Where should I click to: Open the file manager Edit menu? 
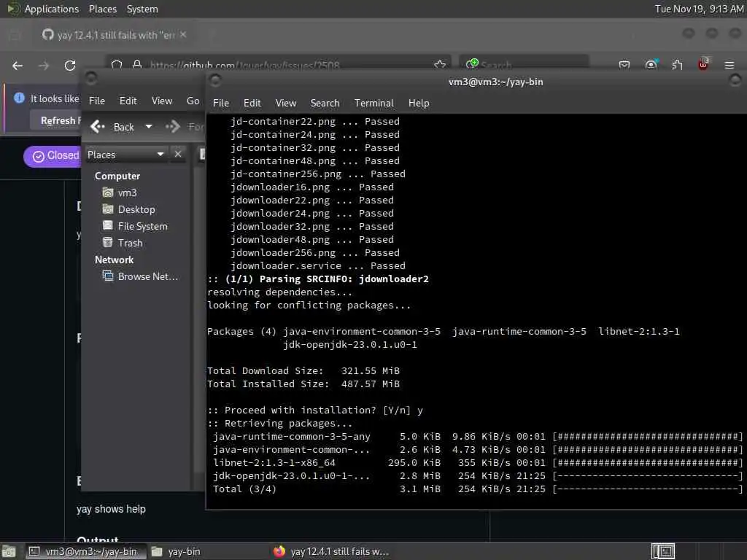(x=128, y=101)
